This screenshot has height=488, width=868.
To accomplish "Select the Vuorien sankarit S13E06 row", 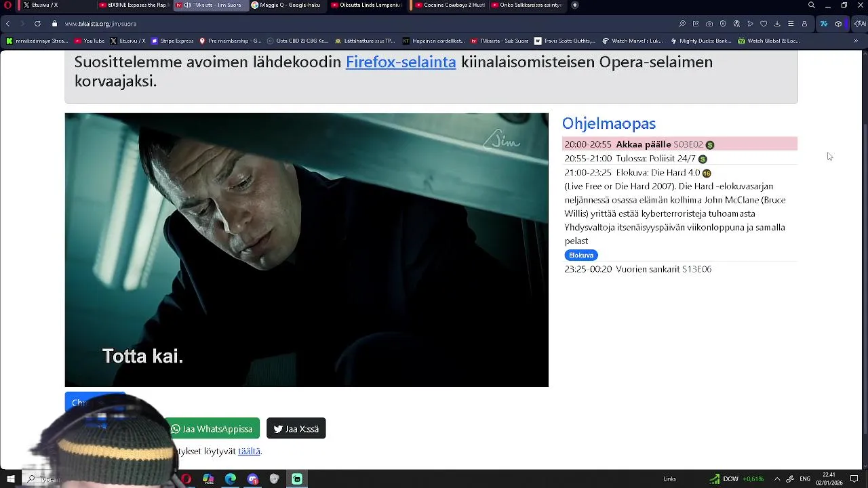I will tap(679, 269).
